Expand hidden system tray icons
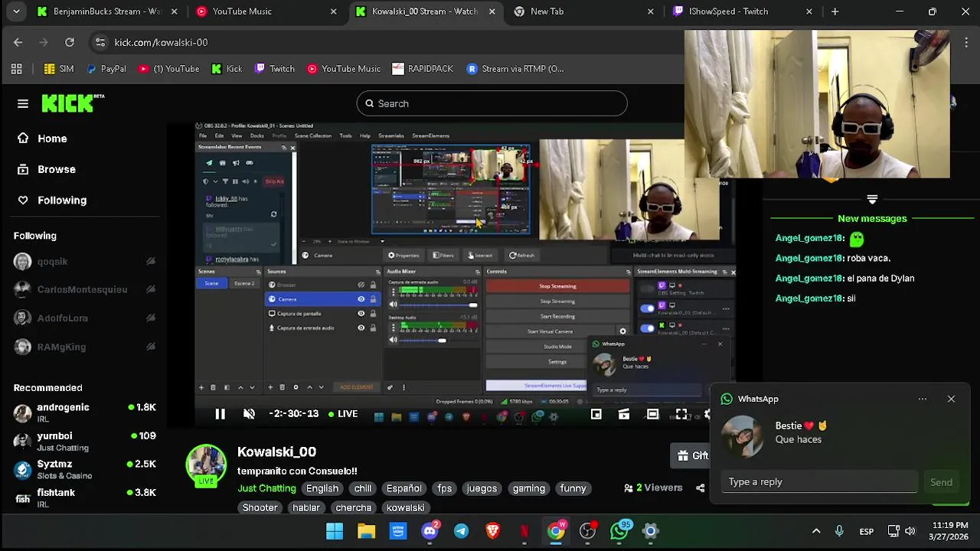This screenshot has width=980, height=551. coord(816,531)
